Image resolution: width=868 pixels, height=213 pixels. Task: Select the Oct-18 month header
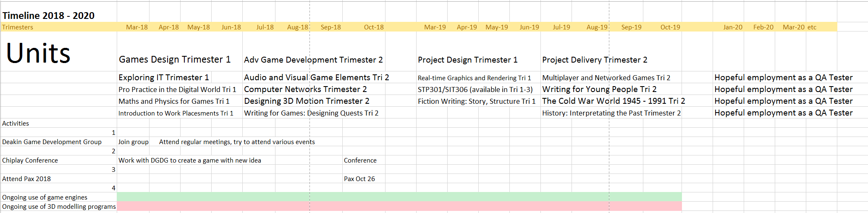tap(374, 27)
